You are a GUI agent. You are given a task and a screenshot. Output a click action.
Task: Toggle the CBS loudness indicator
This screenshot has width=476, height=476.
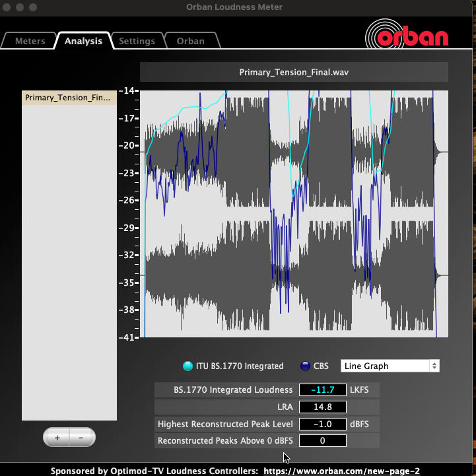(x=305, y=366)
